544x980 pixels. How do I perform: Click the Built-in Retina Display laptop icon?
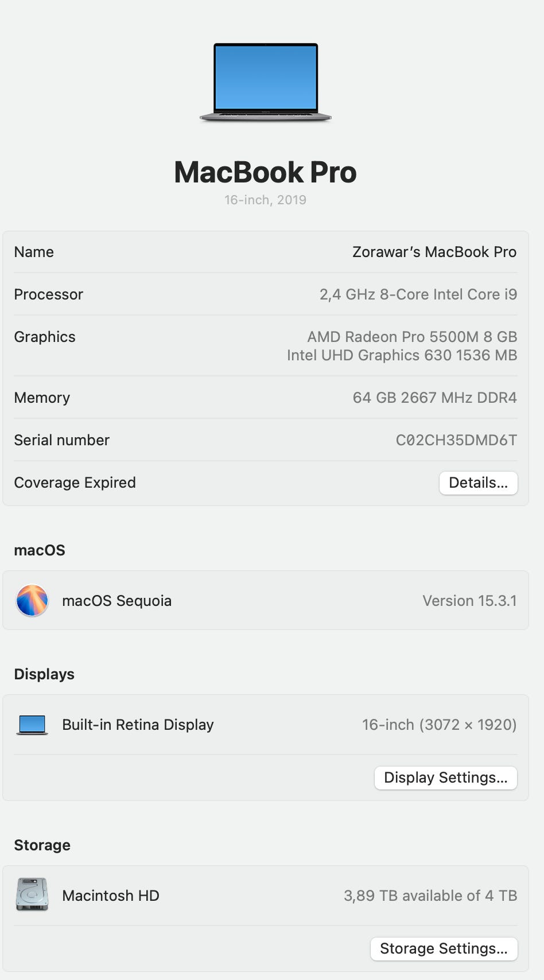(32, 725)
